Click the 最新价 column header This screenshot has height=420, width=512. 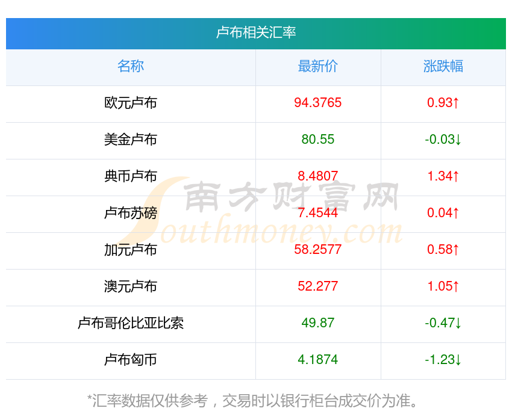tap(317, 66)
